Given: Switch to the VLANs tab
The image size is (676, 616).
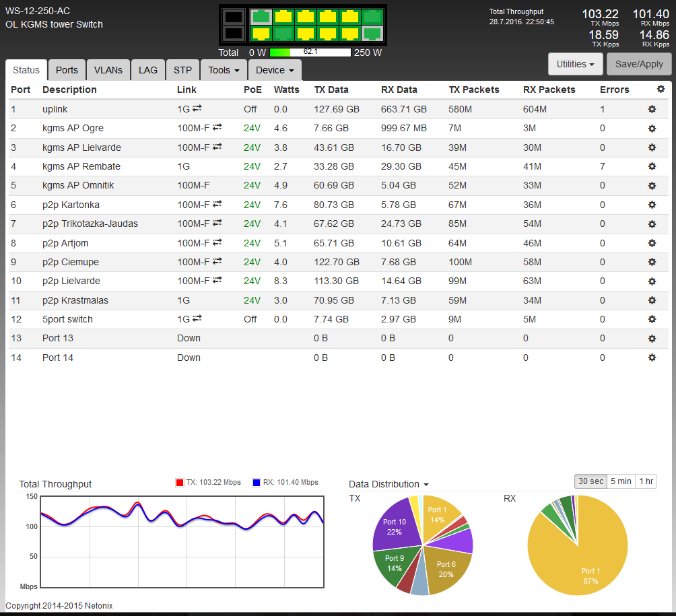Looking at the screenshot, I should coord(108,70).
